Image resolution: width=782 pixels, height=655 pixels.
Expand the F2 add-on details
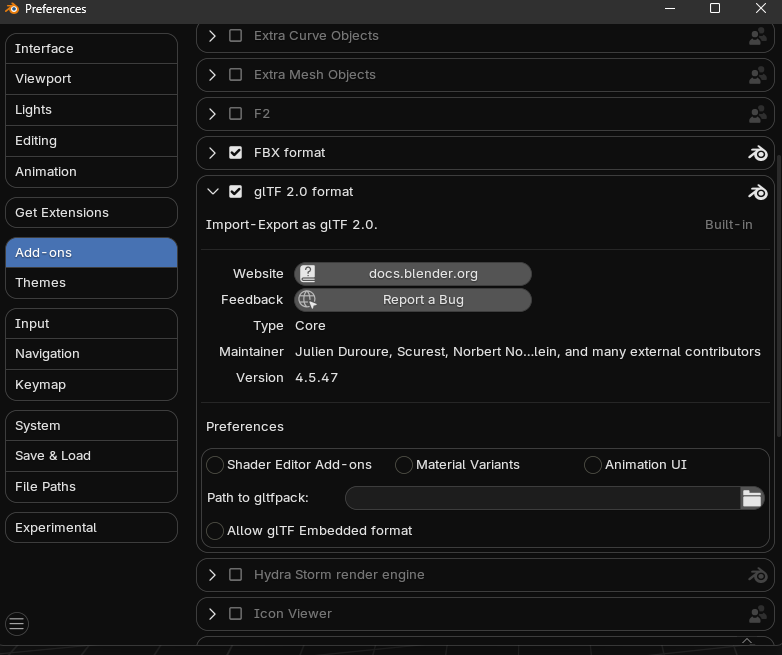pyautogui.click(x=212, y=114)
